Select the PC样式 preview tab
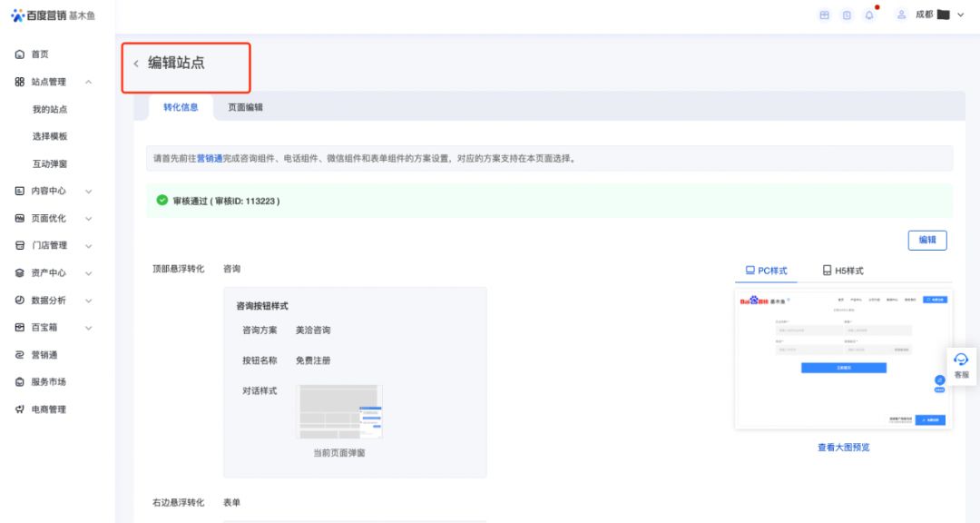 pyautogui.click(x=766, y=271)
